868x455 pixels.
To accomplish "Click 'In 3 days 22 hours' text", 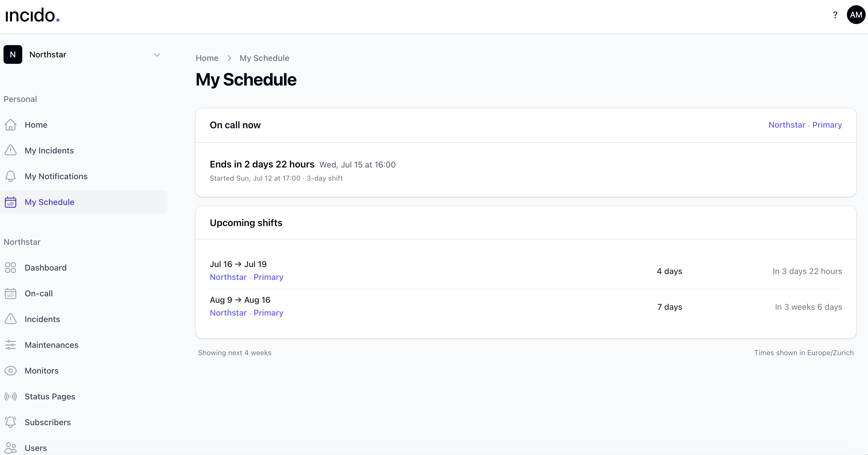I will 807,271.
